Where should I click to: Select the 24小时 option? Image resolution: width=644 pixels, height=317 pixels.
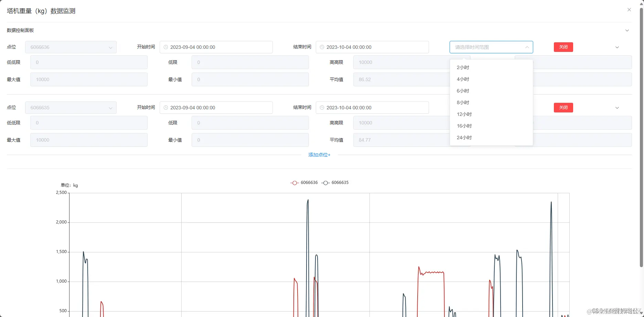[491, 138]
